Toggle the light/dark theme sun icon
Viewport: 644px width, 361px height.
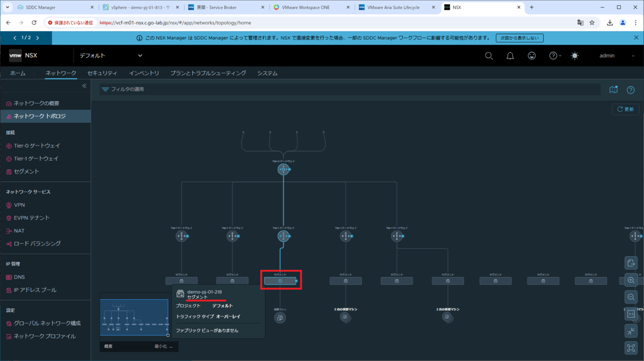pyautogui.click(x=575, y=56)
